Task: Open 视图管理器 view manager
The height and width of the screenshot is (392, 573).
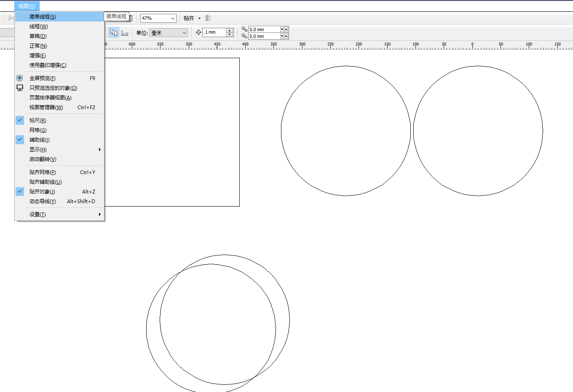Action: pyautogui.click(x=46, y=107)
